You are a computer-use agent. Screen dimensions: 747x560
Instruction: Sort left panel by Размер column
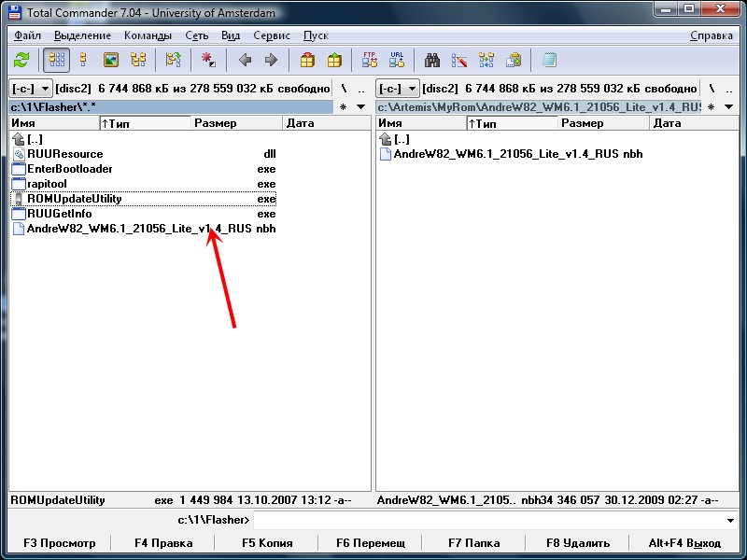click(x=237, y=123)
